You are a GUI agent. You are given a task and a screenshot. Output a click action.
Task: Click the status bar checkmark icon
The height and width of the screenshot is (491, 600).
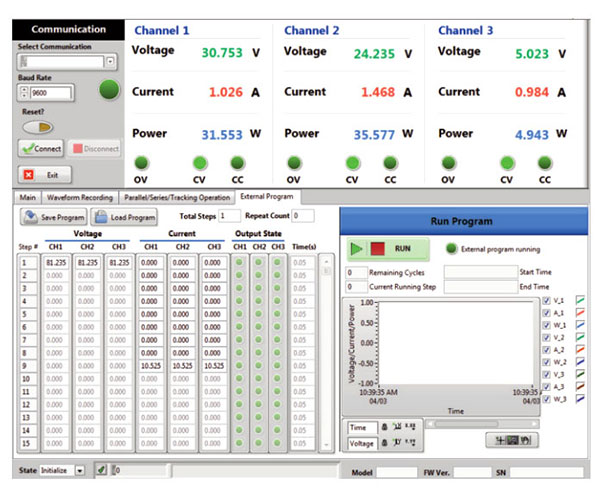tap(101, 470)
